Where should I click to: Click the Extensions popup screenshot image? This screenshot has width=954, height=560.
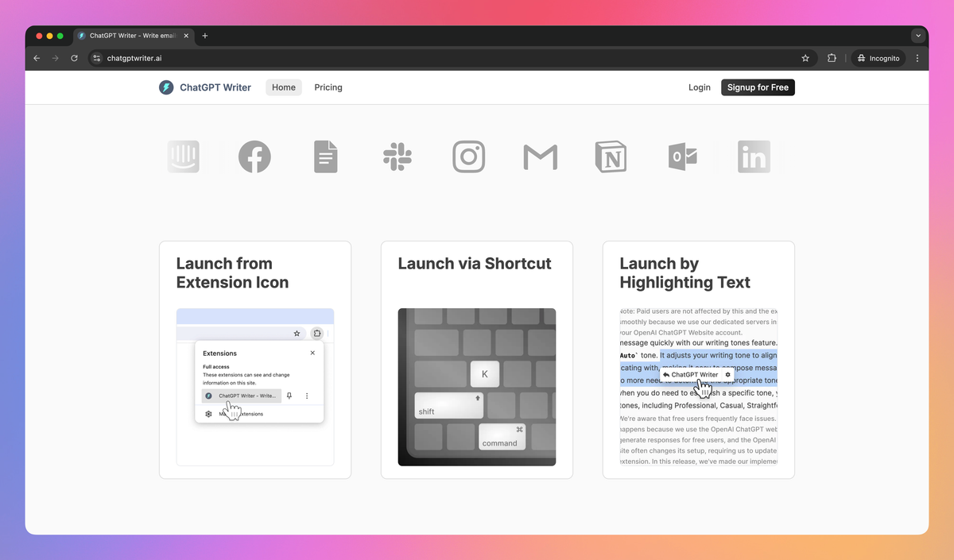255,387
